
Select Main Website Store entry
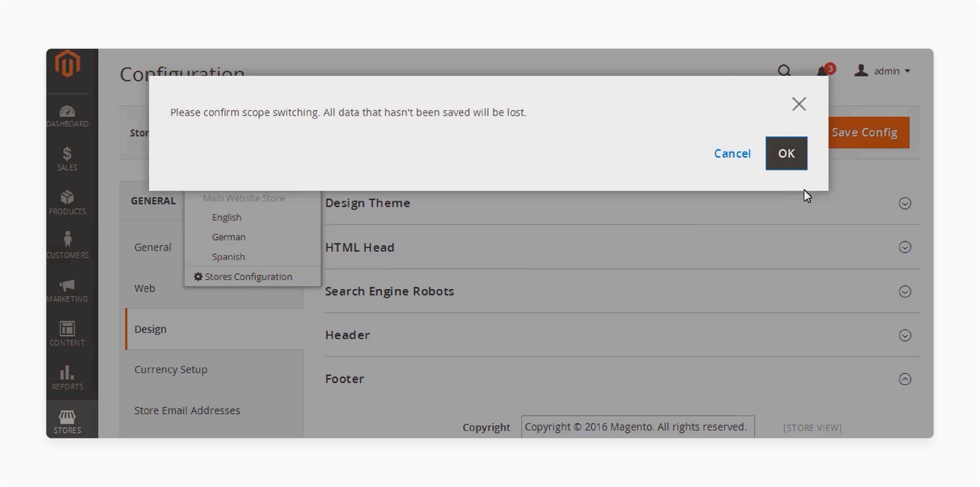[244, 198]
